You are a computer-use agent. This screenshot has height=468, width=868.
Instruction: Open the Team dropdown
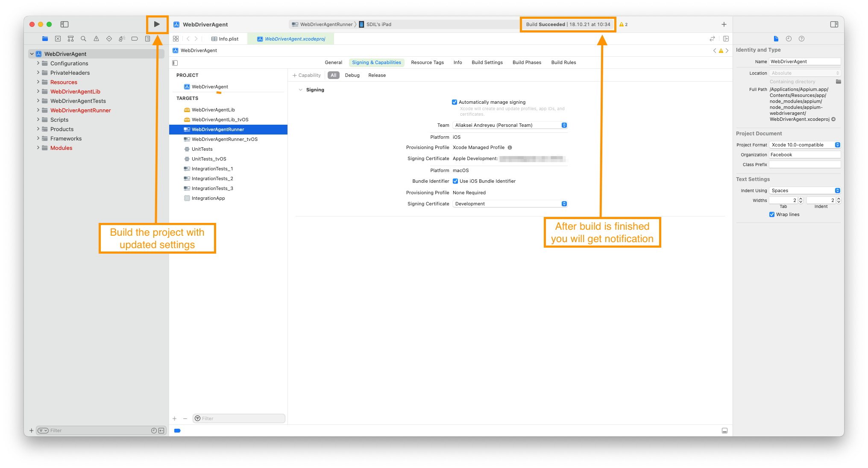tap(510, 125)
